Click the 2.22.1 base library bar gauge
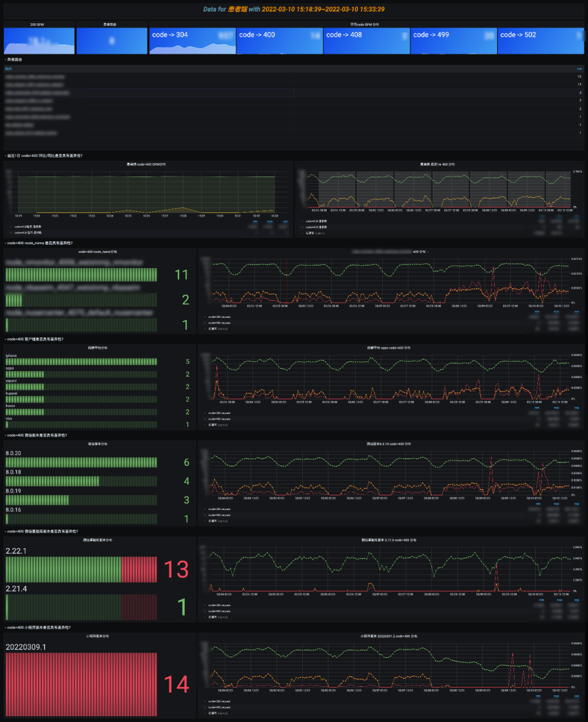588x722 pixels. (x=81, y=569)
